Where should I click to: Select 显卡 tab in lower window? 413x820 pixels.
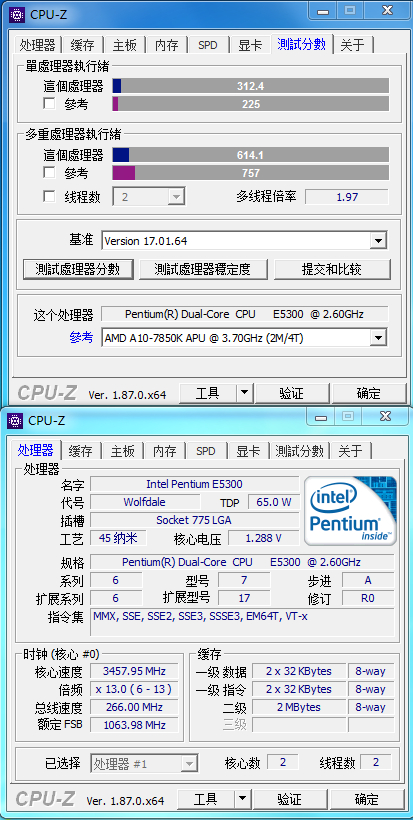point(248,451)
